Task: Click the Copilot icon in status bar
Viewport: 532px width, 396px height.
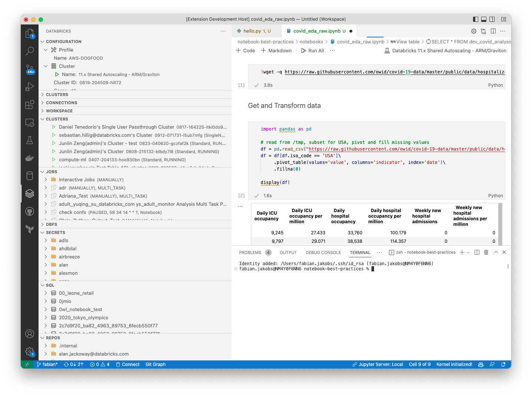Action: tap(481, 364)
